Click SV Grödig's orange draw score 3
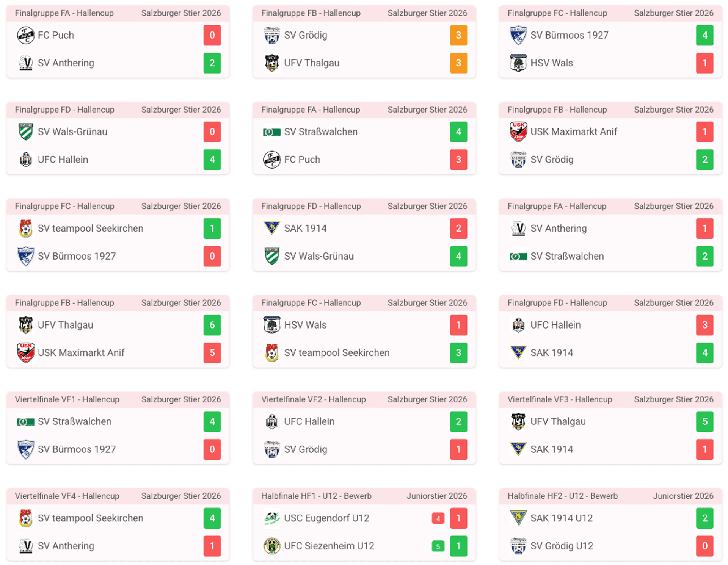The image size is (728, 565). tap(458, 35)
